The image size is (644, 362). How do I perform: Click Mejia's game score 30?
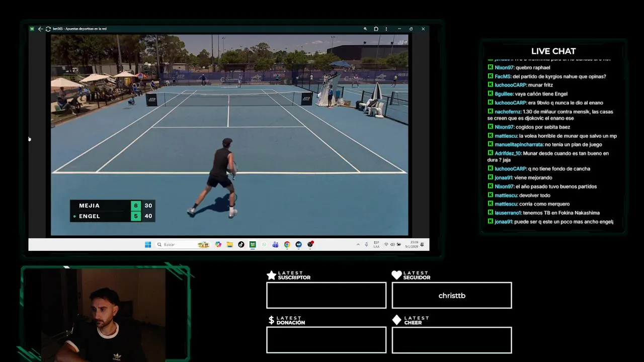[x=148, y=206]
